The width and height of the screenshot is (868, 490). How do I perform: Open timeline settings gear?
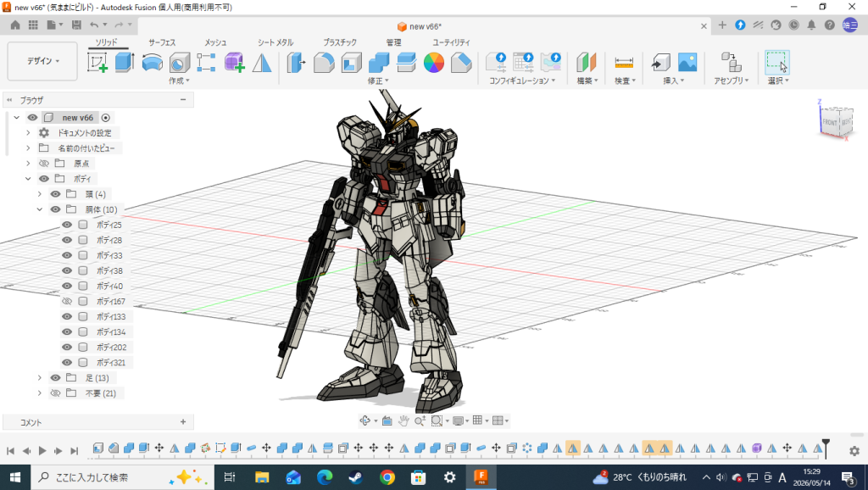854,451
